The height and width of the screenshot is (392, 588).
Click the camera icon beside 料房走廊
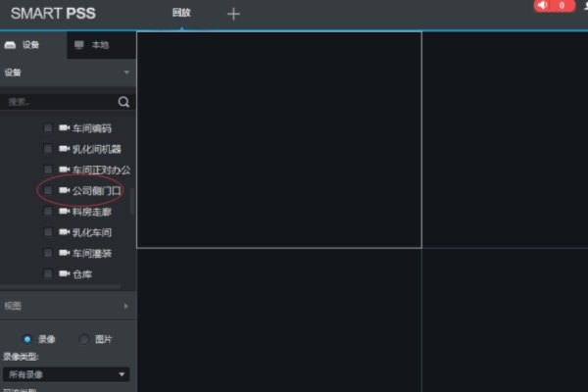coord(65,212)
